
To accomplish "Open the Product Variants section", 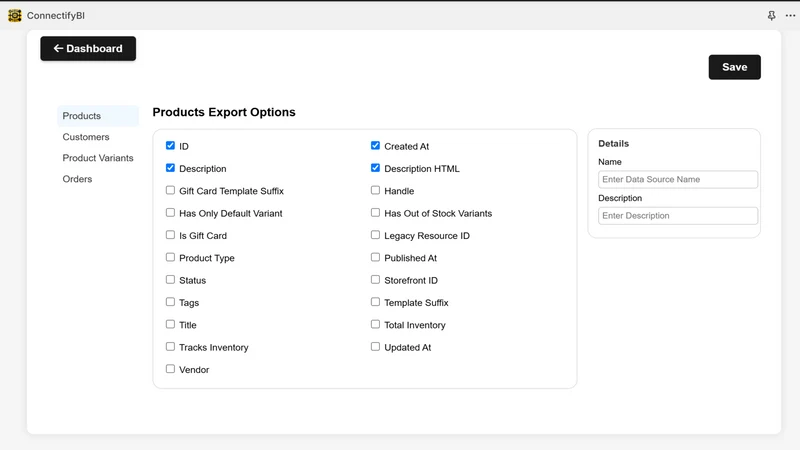I will [98, 158].
